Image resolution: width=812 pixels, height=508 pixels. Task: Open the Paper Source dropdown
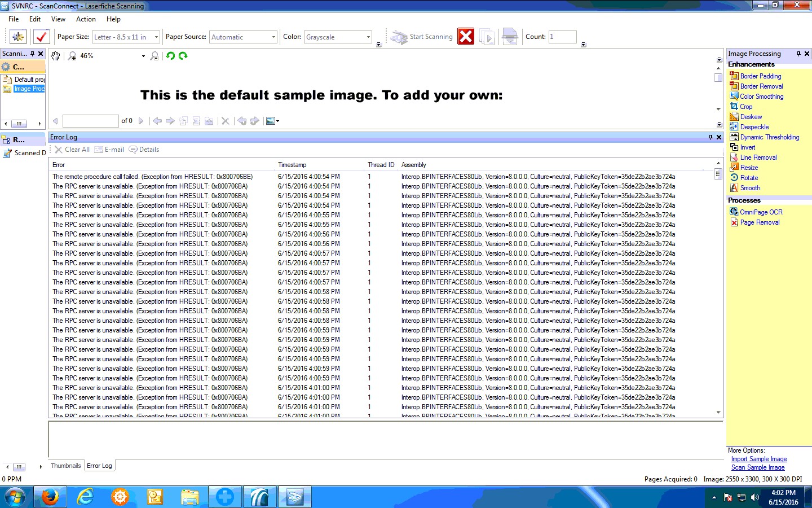(273, 37)
